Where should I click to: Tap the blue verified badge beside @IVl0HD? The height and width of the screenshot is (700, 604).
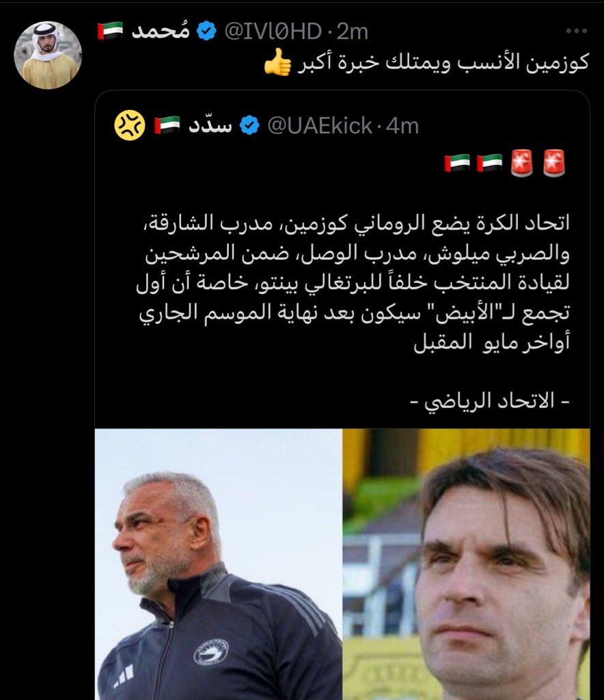point(206,31)
